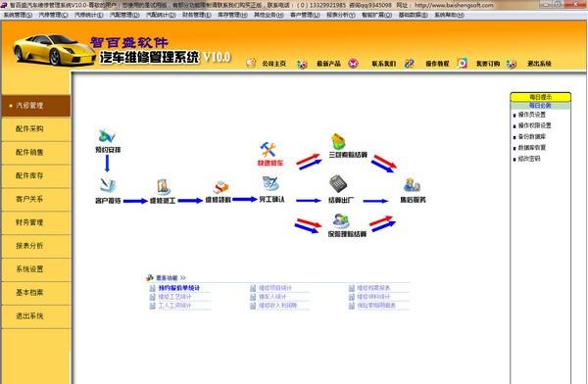Click 退出系统 in the header bar
The height and width of the screenshot is (384, 588).
[x=539, y=64]
